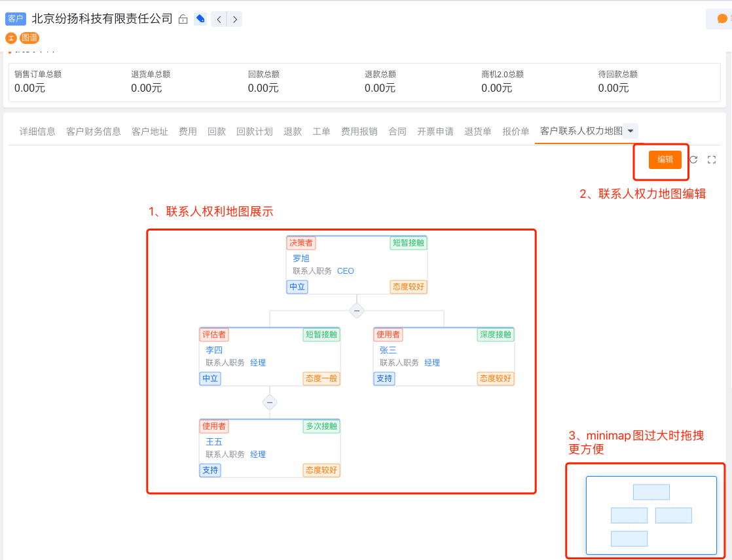Screen dimensions: 732x560
Task: Open contact 王五 link
Action: click(214, 441)
